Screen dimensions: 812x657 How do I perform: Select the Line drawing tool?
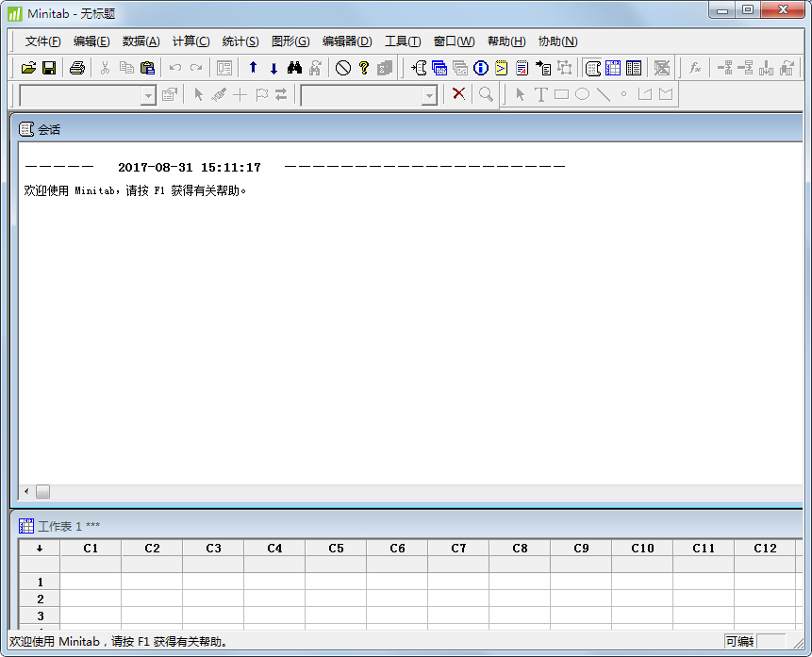click(604, 94)
